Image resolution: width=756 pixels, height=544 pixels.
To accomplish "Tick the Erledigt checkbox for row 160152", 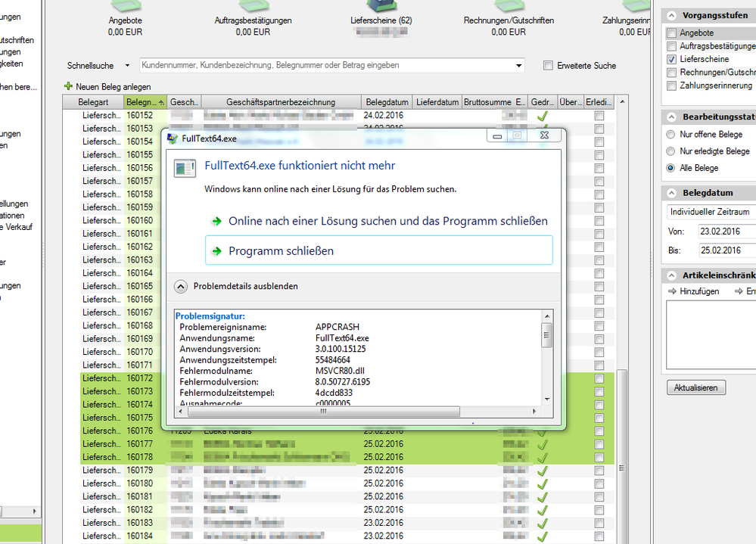I will pos(599,116).
